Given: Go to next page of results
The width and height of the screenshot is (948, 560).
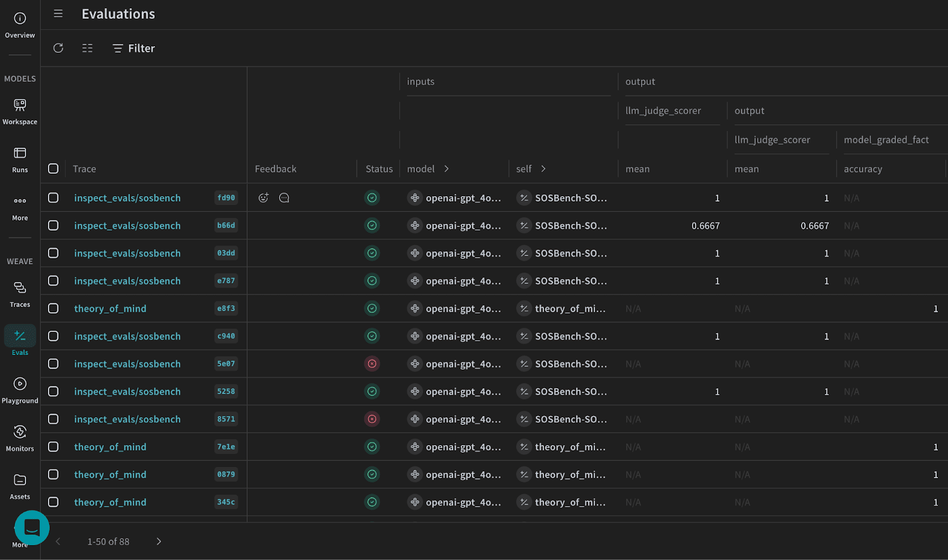Looking at the screenshot, I should (159, 542).
